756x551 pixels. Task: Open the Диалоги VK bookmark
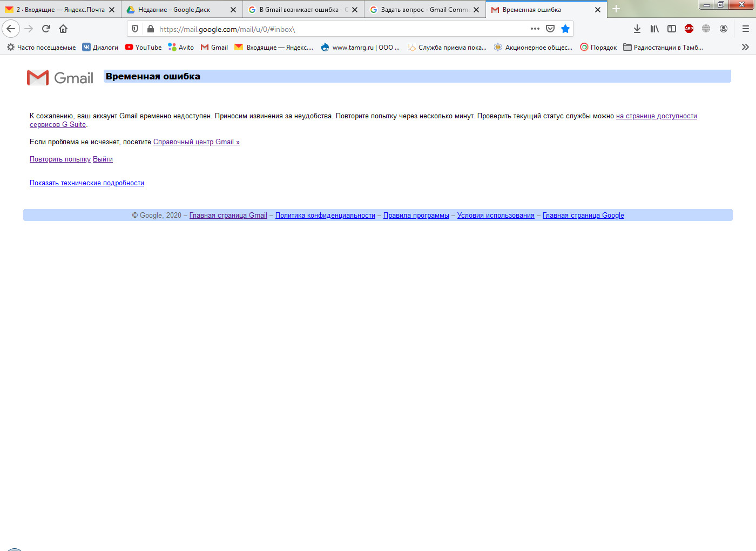100,48
